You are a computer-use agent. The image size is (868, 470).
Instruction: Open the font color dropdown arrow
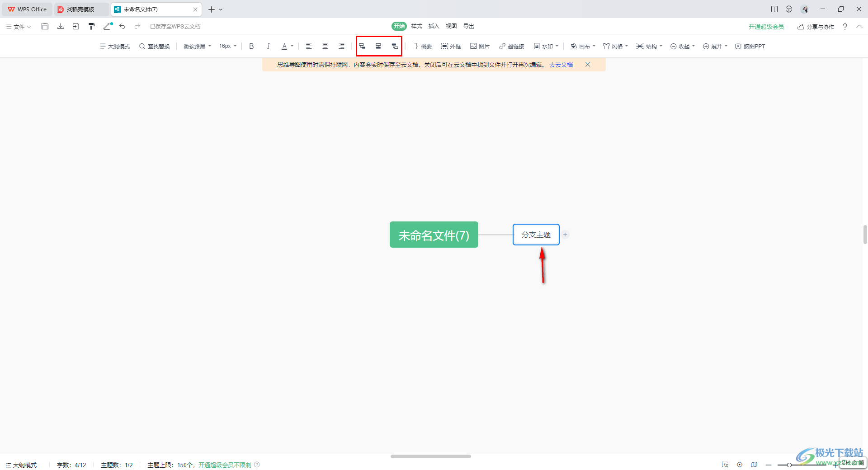pos(292,46)
